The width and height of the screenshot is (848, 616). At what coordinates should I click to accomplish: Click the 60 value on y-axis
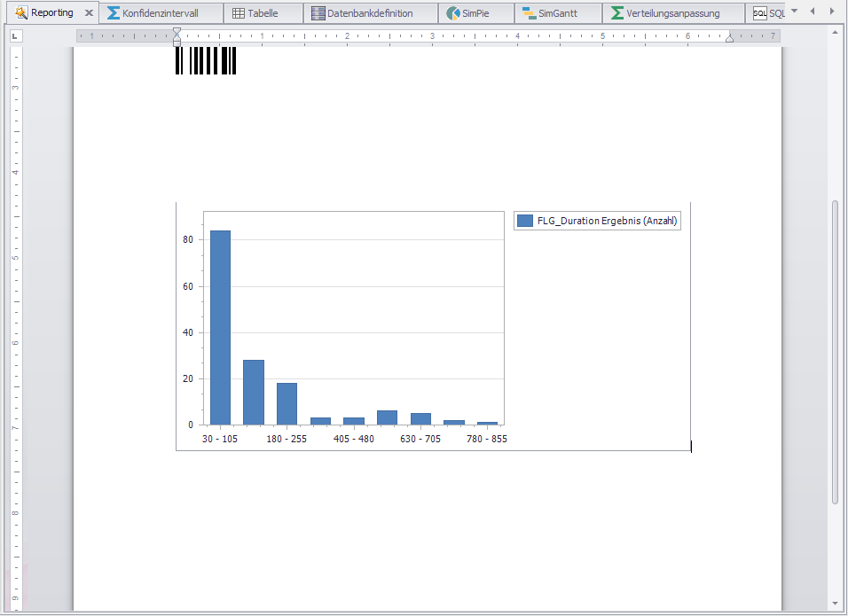[188, 286]
